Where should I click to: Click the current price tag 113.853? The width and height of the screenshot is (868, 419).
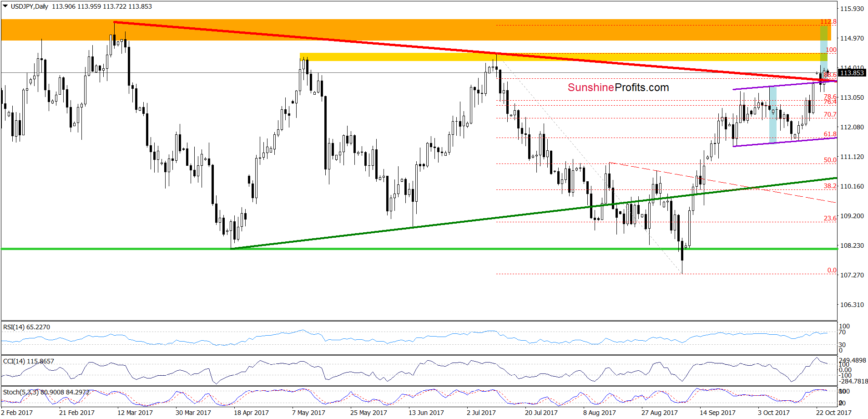[x=852, y=73]
